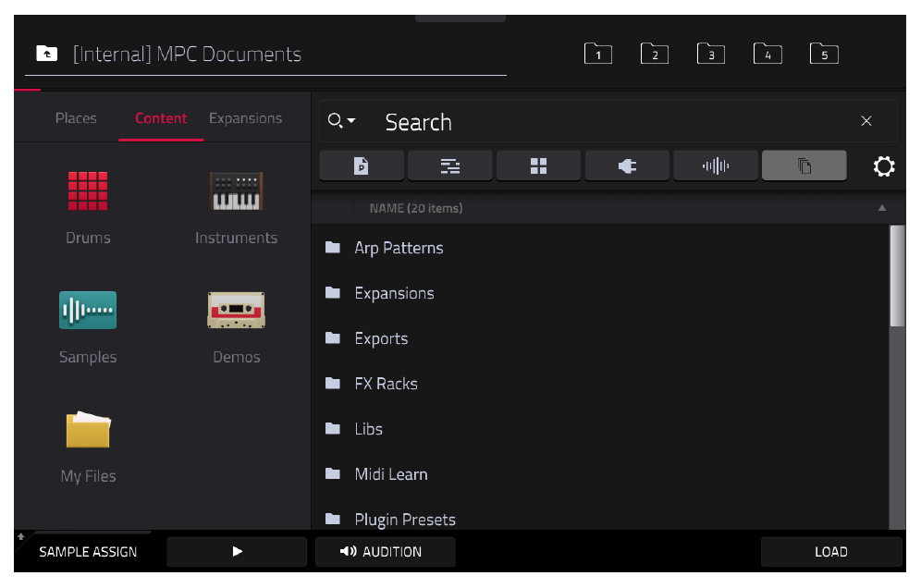This screenshot has height=588, width=921.
Task: Toggle the sequence file filter
Action: pos(450,165)
